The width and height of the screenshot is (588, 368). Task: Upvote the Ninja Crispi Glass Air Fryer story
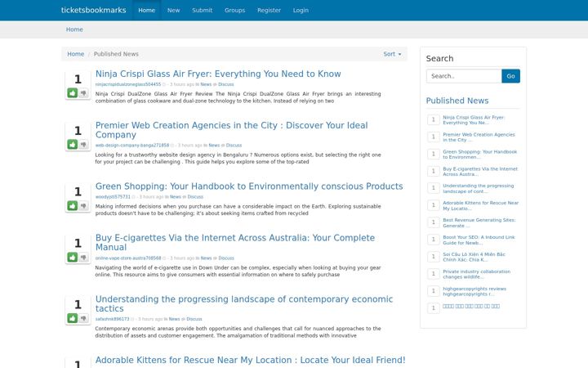(73, 92)
